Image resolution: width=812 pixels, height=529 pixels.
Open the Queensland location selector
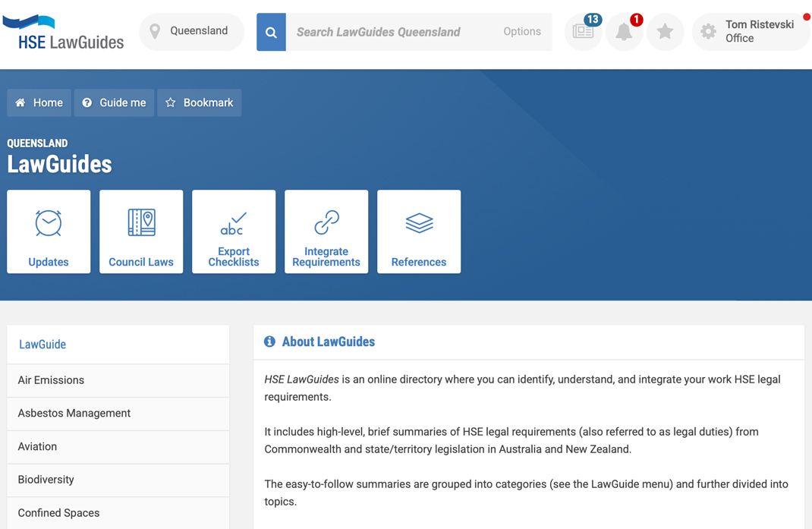click(x=191, y=32)
